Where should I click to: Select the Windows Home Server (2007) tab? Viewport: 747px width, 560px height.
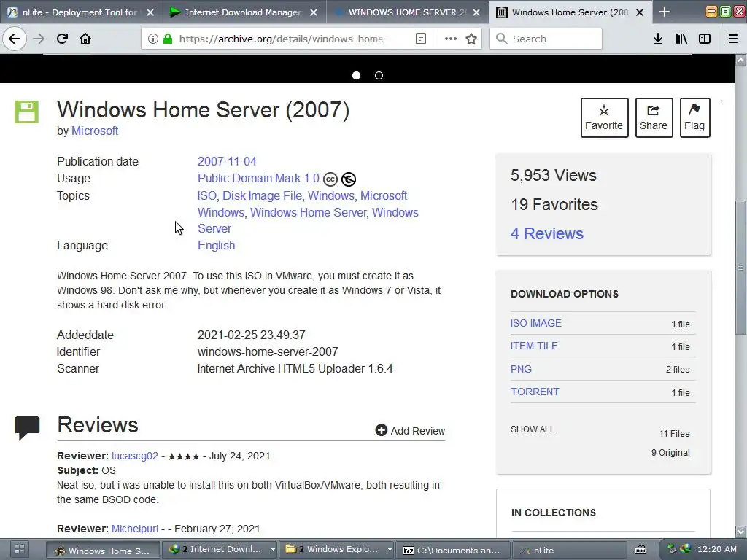tap(570, 12)
